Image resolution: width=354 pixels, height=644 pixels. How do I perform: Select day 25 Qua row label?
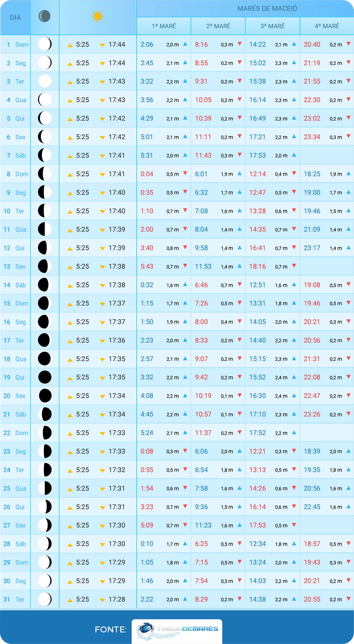coord(15,488)
